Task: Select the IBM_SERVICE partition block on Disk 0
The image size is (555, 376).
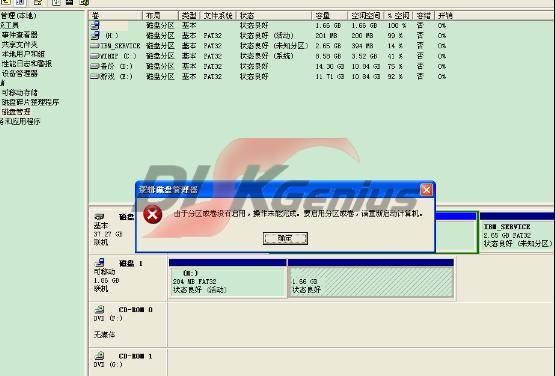Action: point(517,233)
